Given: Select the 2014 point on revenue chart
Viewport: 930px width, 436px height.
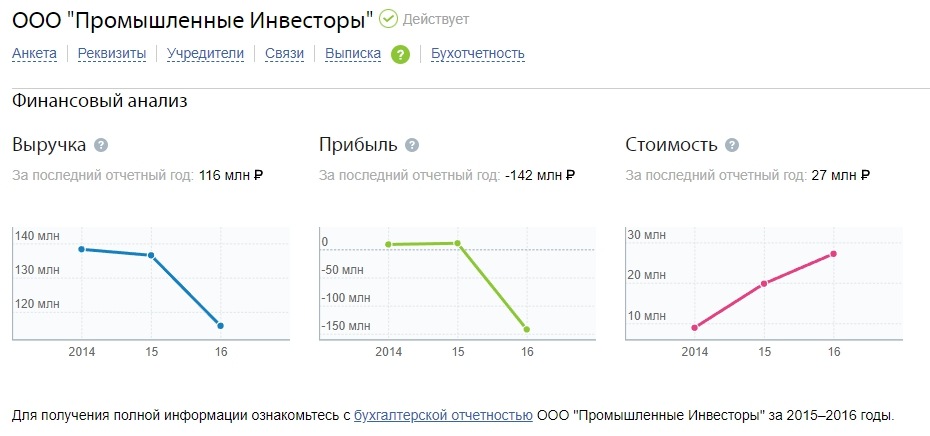Looking at the screenshot, I should [81, 249].
